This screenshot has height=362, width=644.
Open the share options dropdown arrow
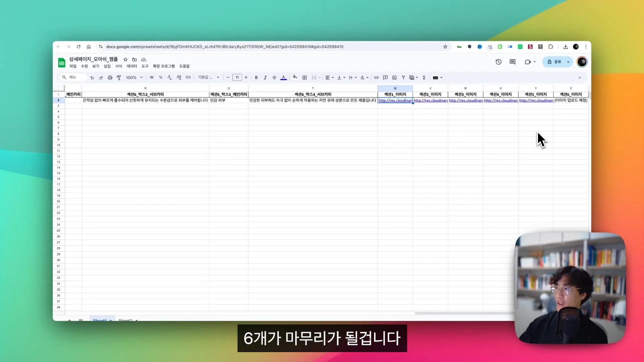click(568, 62)
